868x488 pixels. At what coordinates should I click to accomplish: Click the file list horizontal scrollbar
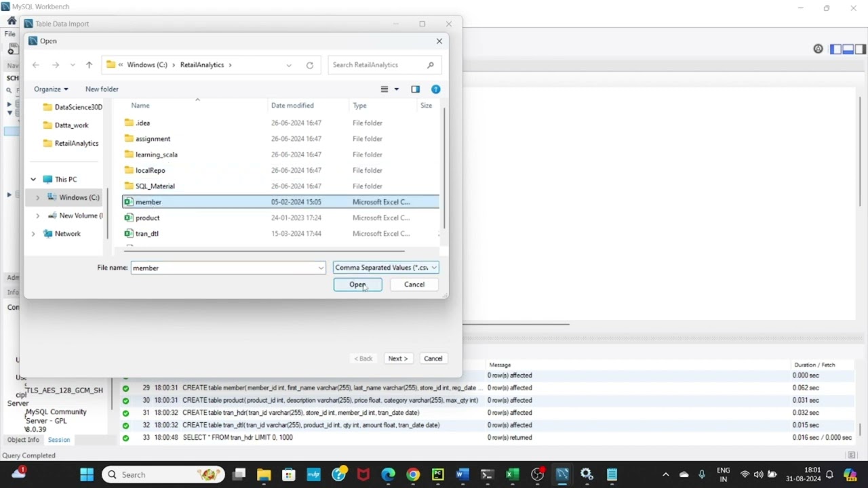coord(264,250)
